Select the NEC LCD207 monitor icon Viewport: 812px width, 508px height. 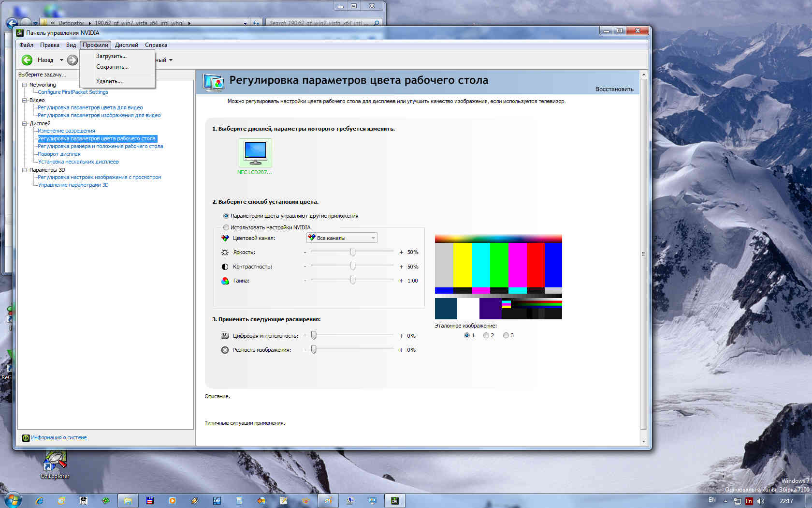(255, 152)
